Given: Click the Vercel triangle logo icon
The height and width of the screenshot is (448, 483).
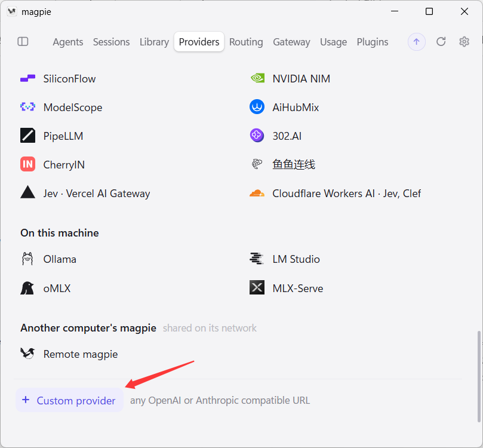Looking at the screenshot, I should click(27, 192).
